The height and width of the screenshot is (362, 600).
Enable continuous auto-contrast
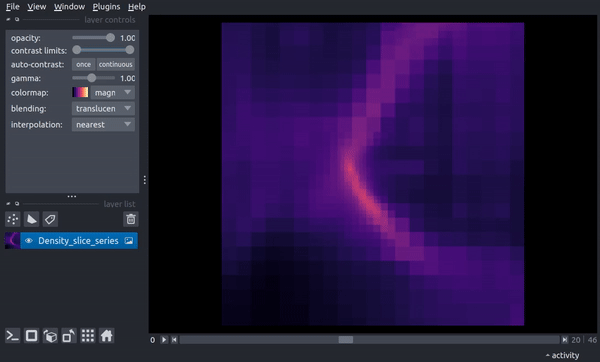[116, 64]
